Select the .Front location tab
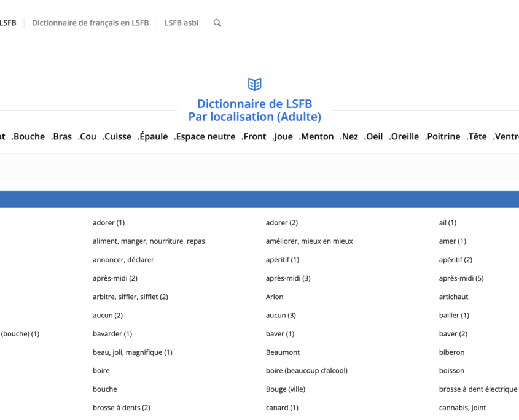Screen dimensions: 519x420 point(254,136)
